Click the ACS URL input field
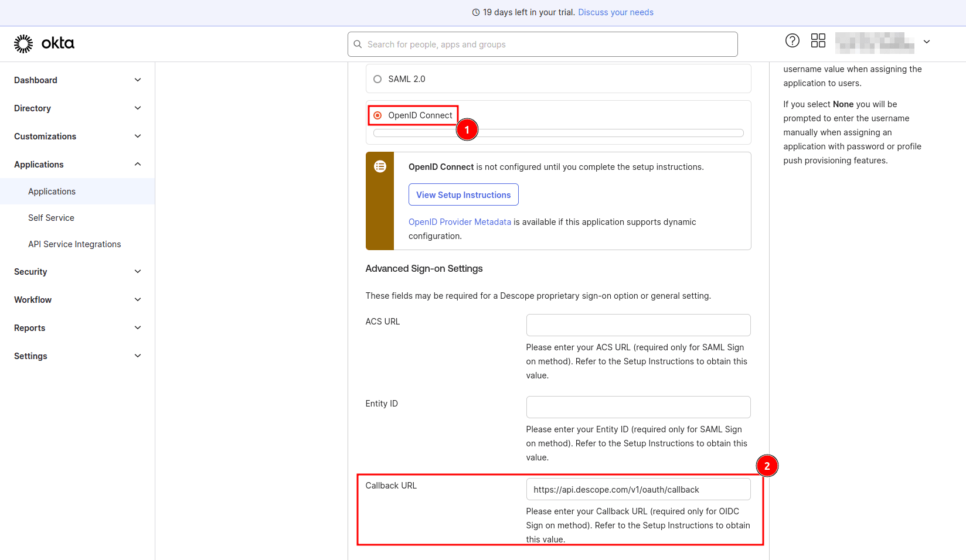The height and width of the screenshot is (560, 966). tap(638, 325)
